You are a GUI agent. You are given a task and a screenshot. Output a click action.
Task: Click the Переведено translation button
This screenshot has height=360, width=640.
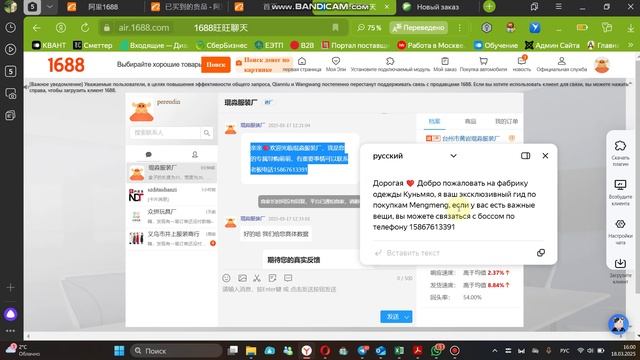(x=418, y=28)
